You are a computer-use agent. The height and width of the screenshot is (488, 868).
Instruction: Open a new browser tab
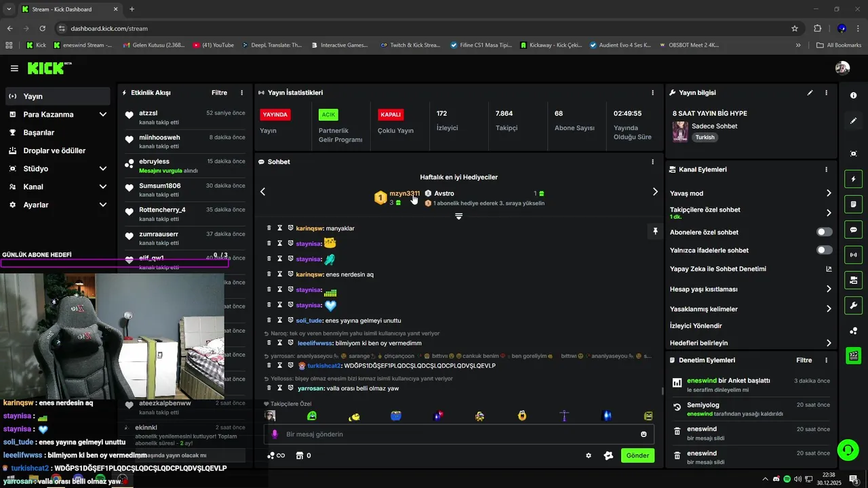pyautogui.click(x=132, y=9)
